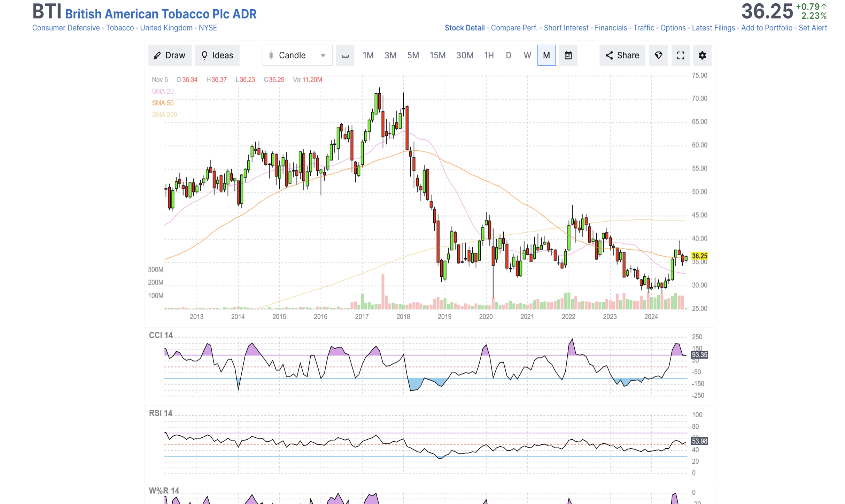The height and width of the screenshot is (504, 845).
Task: Open the Consumer Defensive sector link
Action: click(66, 28)
